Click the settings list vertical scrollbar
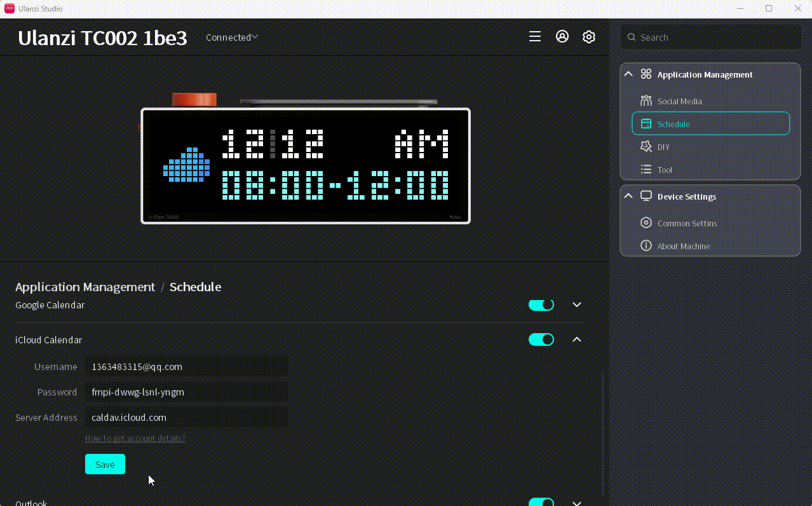The height and width of the screenshot is (506, 812). 602,434
